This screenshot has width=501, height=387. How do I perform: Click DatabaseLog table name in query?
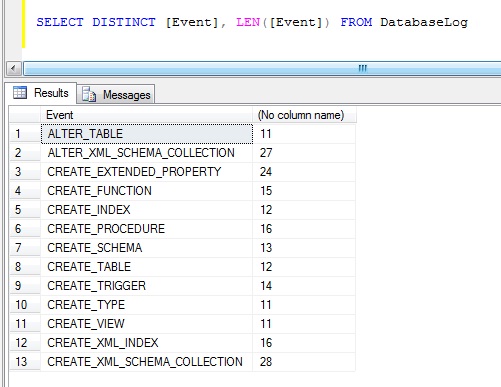424,23
